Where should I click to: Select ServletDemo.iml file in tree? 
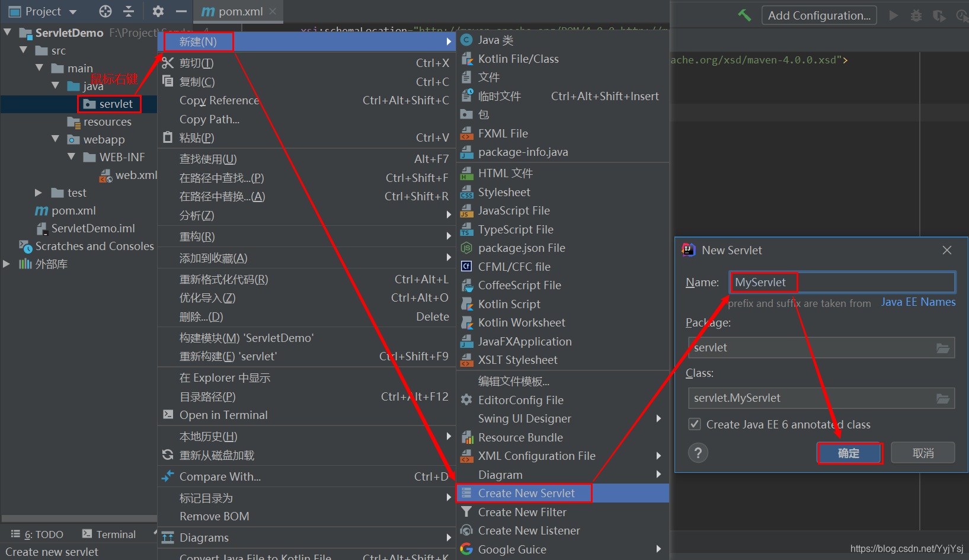click(x=86, y=228)
